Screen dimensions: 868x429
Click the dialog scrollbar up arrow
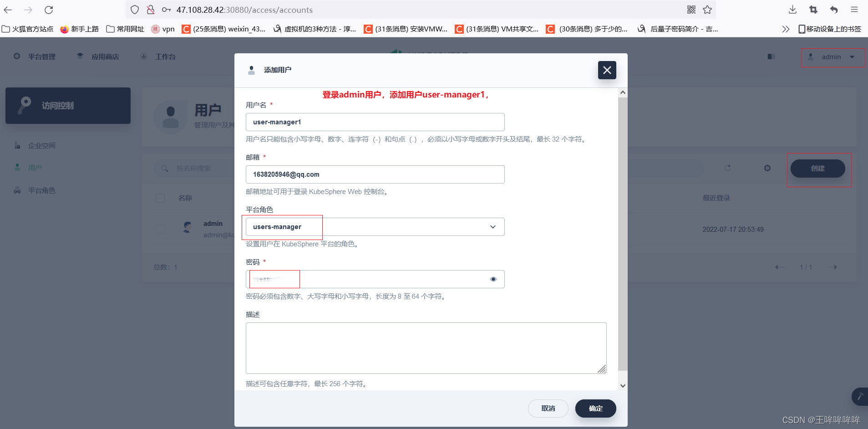pyautogui.click(x=623, y=92)
